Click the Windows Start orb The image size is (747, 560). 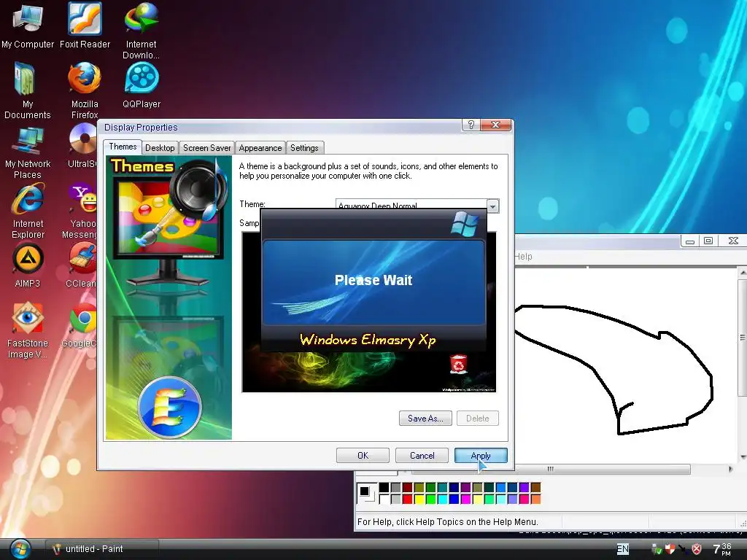coord(20,549)
